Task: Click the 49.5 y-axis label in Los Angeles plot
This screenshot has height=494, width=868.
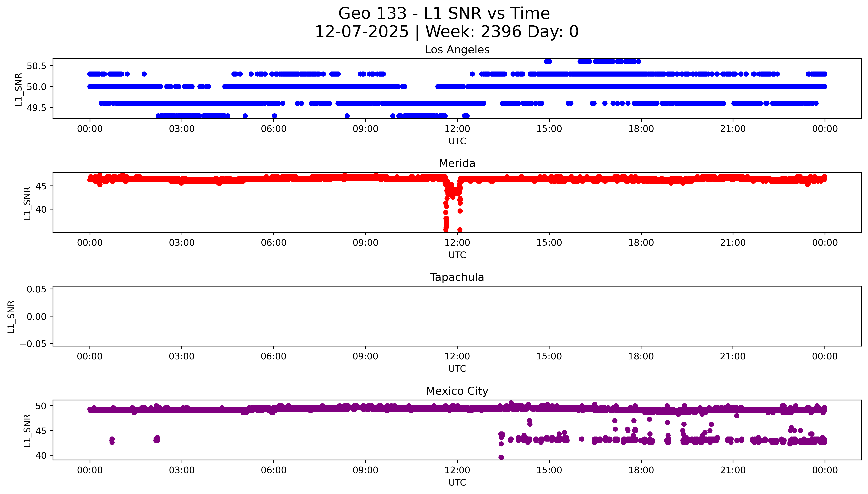Action: click(x=36, y=108)
